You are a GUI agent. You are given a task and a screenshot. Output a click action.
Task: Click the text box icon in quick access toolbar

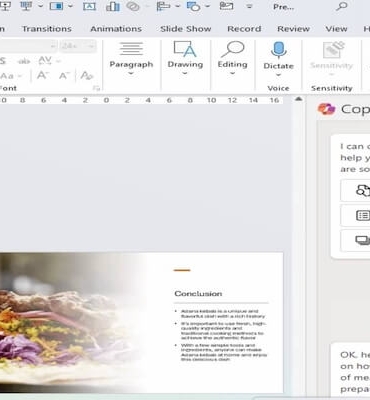[89, 6]
